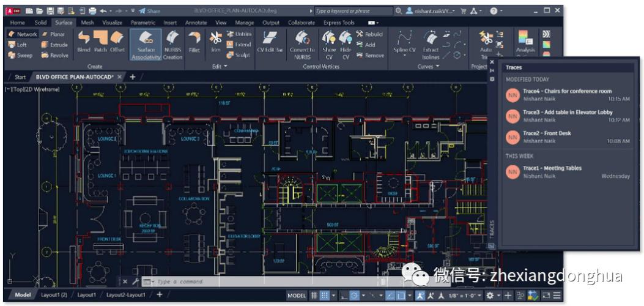Expand the Edit panel dropdown
This screenshot has width=644, height=306.
220,66
